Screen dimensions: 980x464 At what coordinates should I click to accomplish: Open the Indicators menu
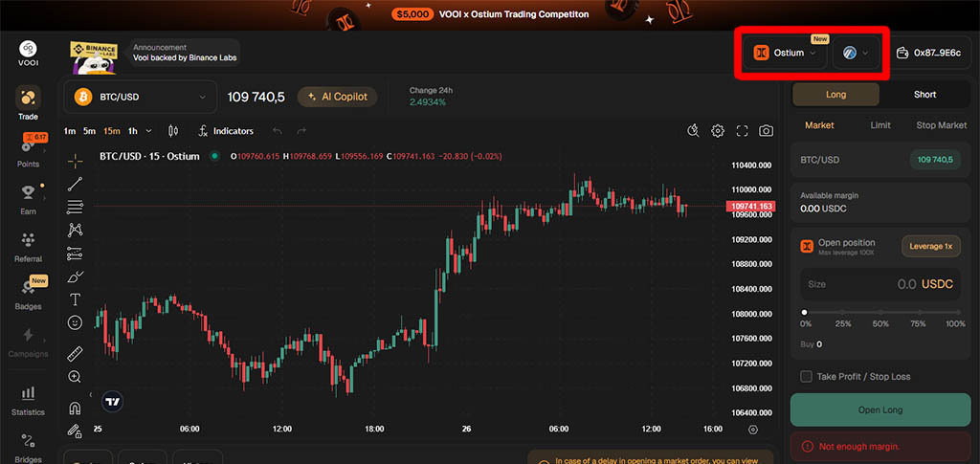(226, 131)
